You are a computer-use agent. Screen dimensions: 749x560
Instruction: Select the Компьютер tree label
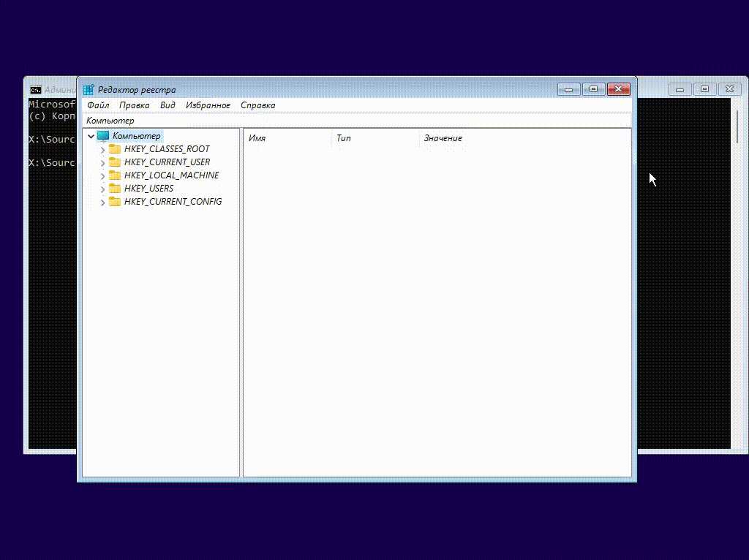(137, 136)
